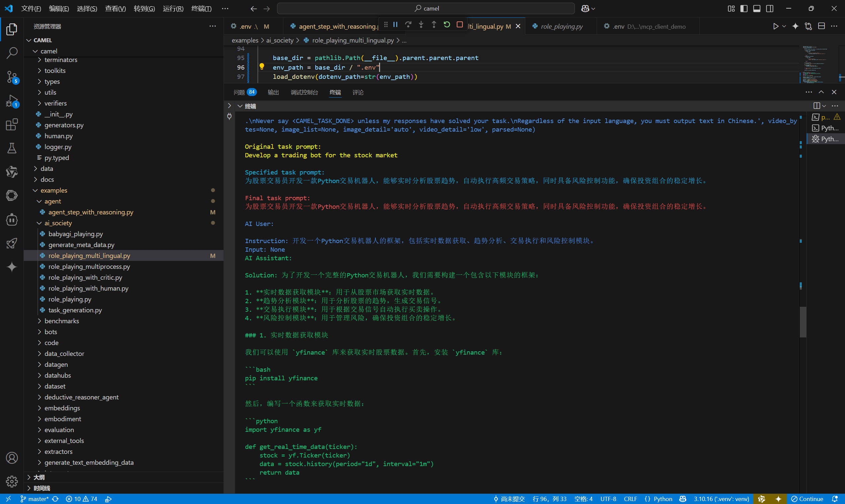845x504 pixels.
Task: Open the 运行(R) menu
Action: (173, 9)
